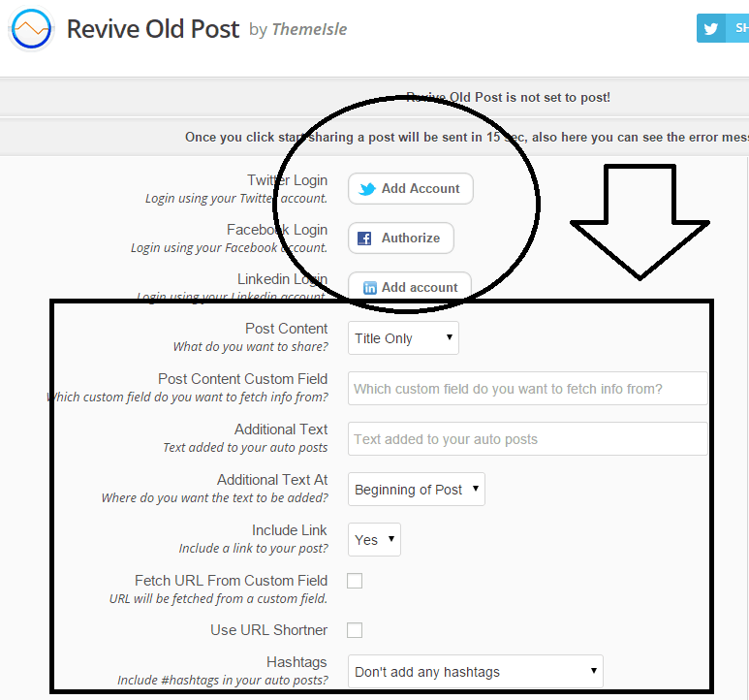The width and height of the screenshot is (749, 700).
Task: Open the Post Content dropdown
Action: [403, 338]
